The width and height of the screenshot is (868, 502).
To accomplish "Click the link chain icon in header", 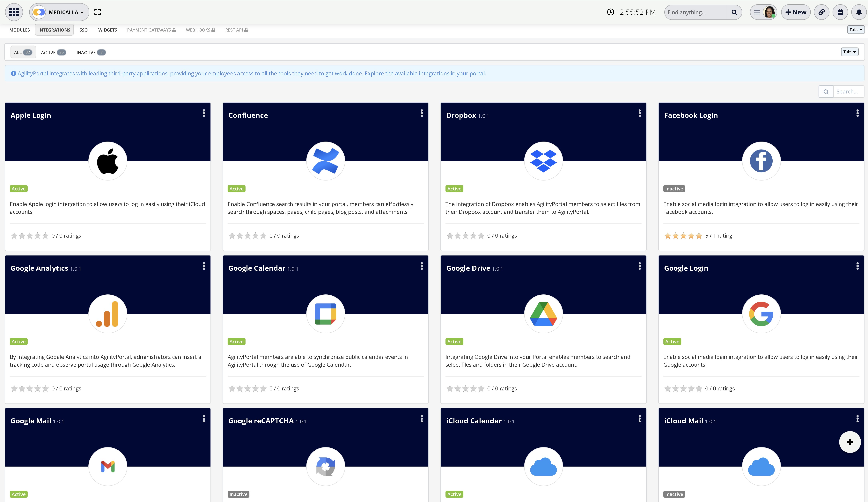I will click(x=821, y=12).
